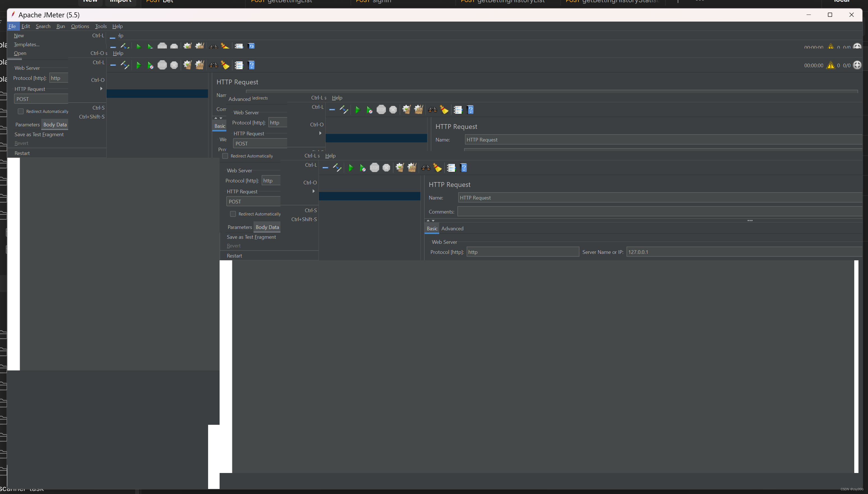Open POST method box below Templates... entry

[41, 99]
